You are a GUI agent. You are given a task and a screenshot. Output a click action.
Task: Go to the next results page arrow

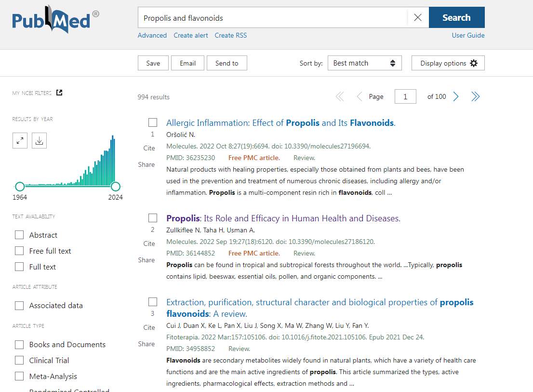pyautogui.click(x=456, y=97)
